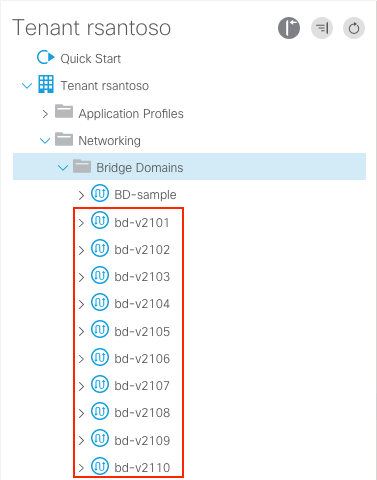Screen dimensions: 377x480
Task: Click the refresh icon in the tenant header
Action: [354, 28]
